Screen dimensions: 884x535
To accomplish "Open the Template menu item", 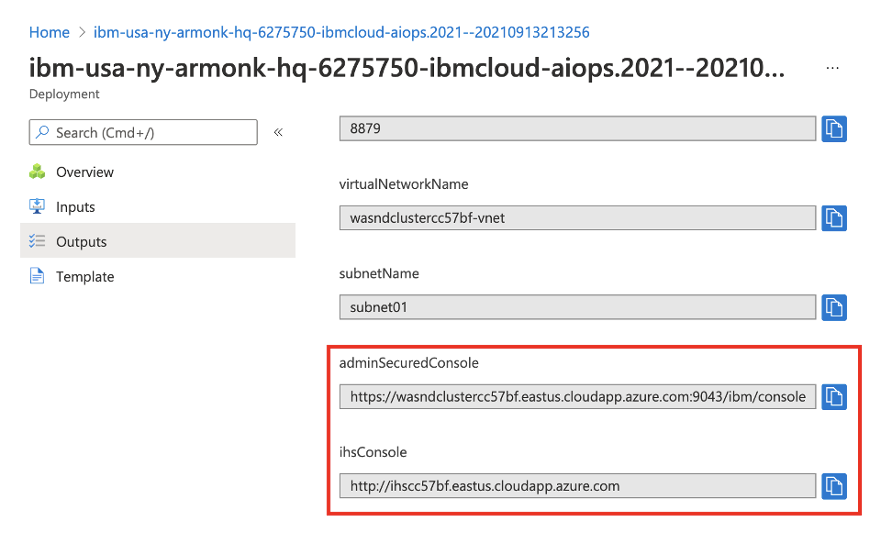I will 158,276.
